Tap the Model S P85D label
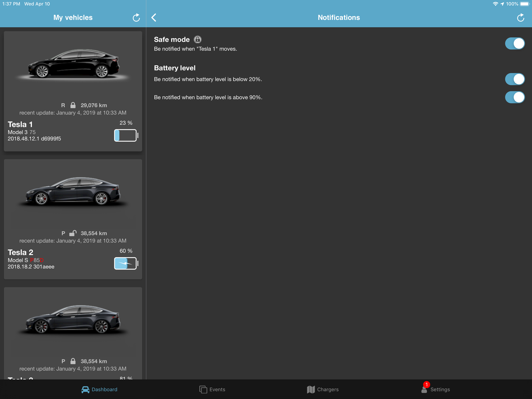Image resolution: width=532 pixels, height=399 pixels. point(26,260)
